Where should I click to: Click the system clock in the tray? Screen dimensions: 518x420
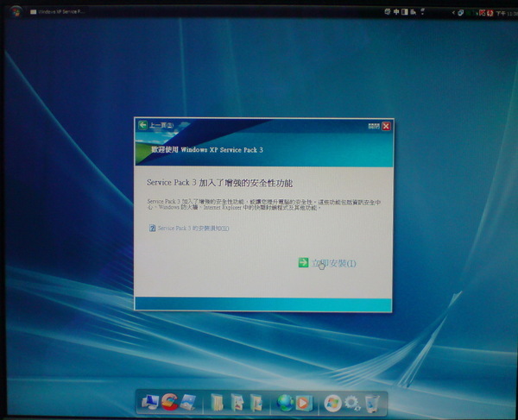pos(507,14)
